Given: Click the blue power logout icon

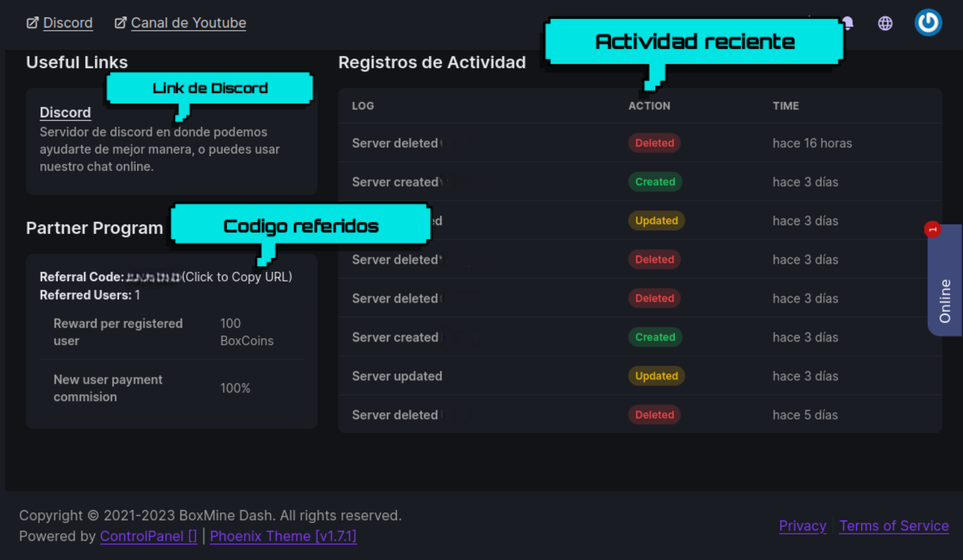Looking at the screenshot, I should click(928, 22).
